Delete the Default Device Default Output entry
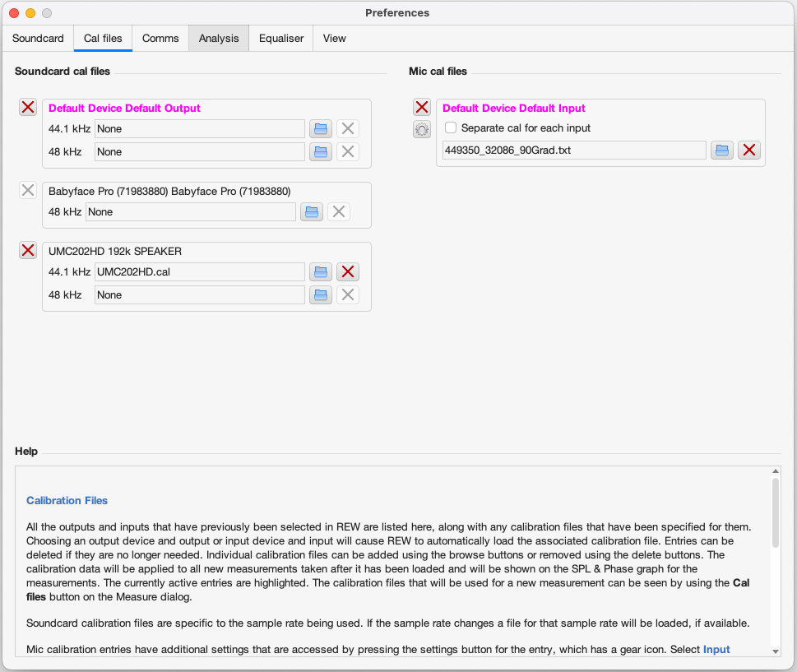797x672 pixels. [x=28, y=107]
